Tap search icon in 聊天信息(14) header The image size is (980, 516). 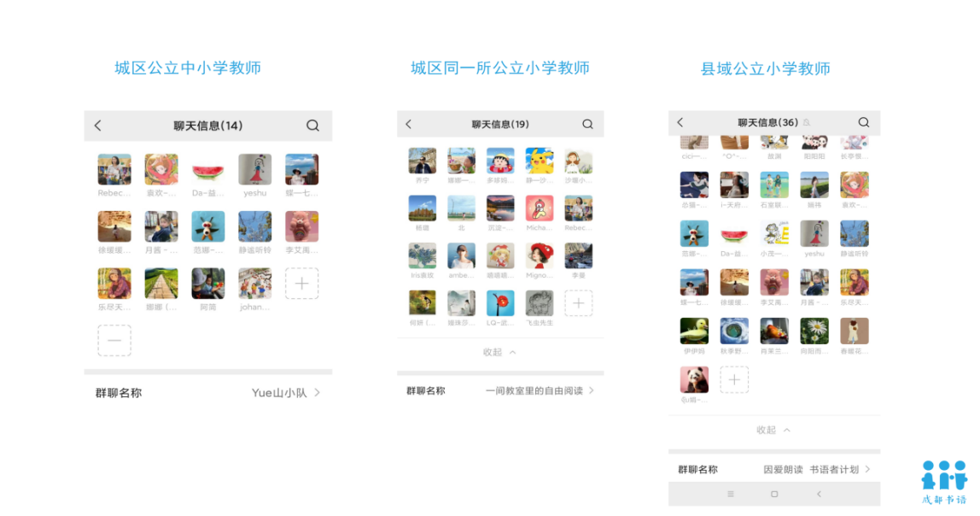click(312, 126)
